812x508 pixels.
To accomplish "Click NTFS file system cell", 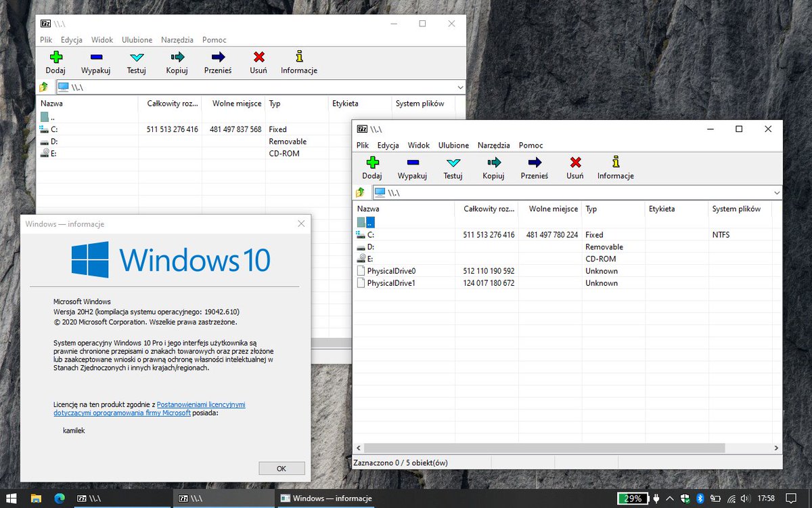I will click(x=721, y=235).
